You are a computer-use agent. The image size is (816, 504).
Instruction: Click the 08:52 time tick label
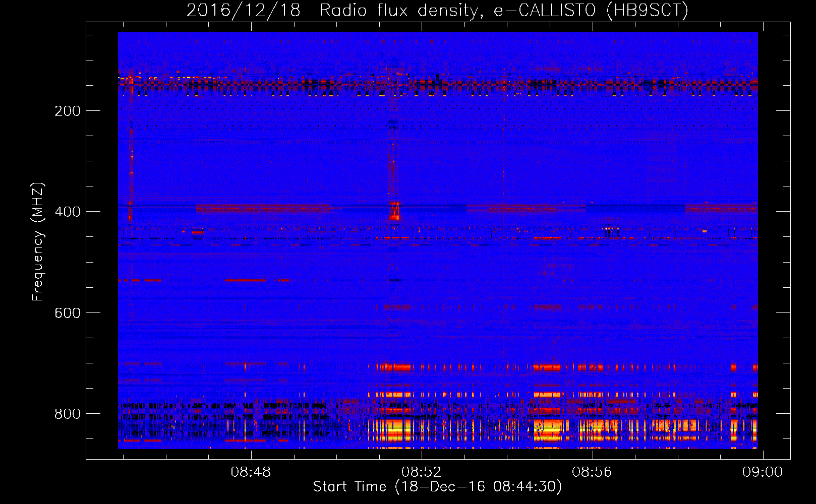coord(421,472)
